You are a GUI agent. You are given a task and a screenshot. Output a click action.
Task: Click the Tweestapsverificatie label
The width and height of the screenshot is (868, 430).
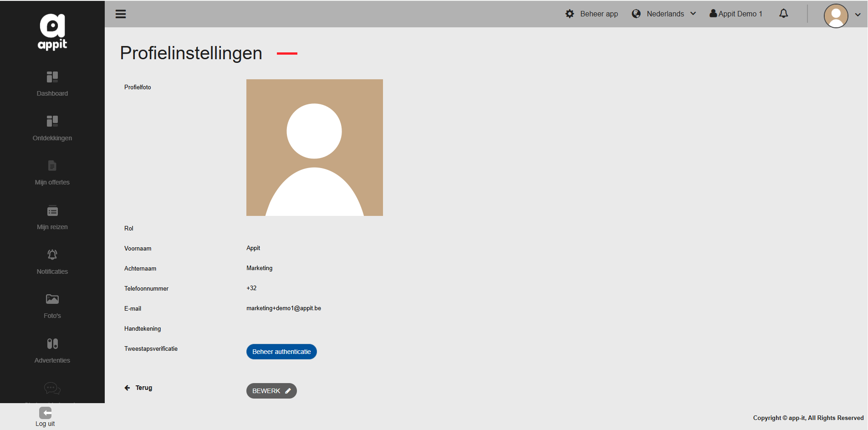click(x=151, y=348)
